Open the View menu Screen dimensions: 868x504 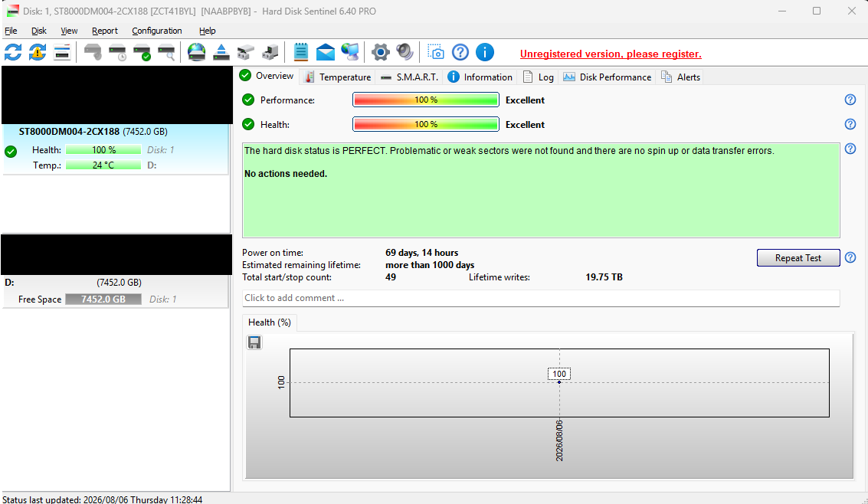point(69,31)
